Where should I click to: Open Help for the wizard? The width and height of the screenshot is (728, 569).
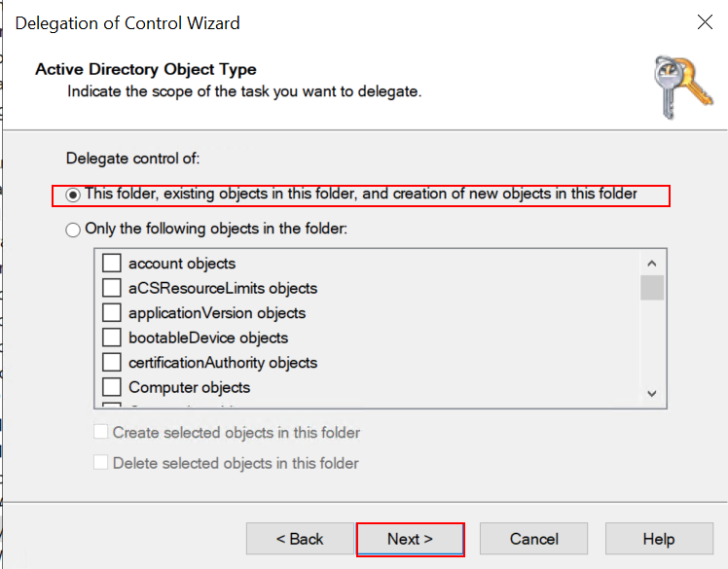pyautogui.click(x=658, y=539)
